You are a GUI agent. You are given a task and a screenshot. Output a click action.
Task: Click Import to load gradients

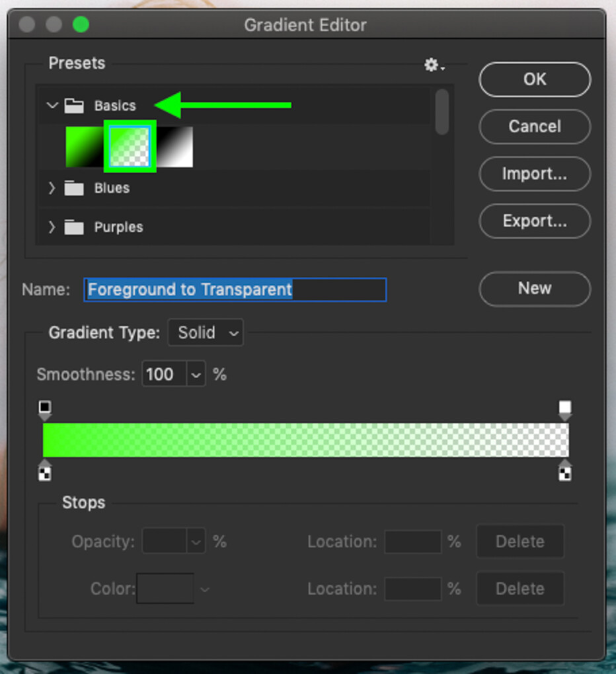534,174
